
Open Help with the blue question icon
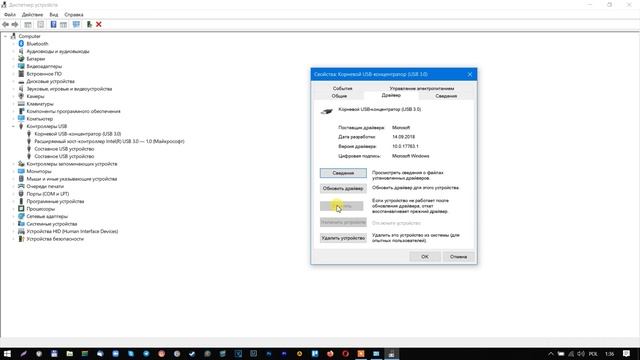click(53, 24)
